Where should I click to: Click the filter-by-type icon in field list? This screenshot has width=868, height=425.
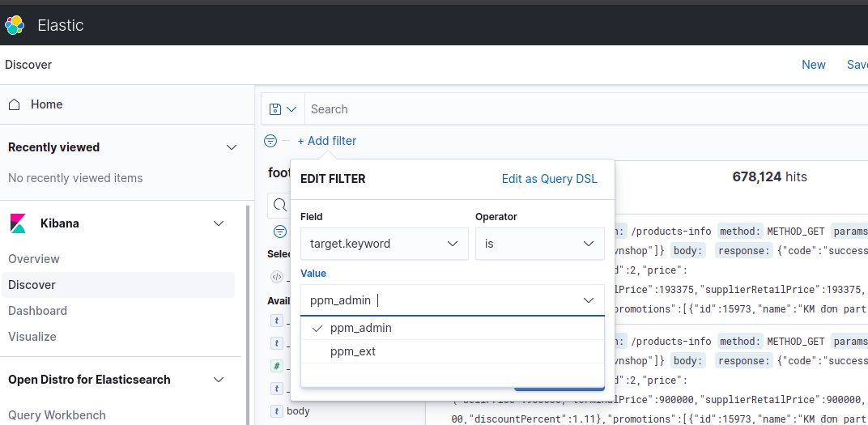[x=281, y=232]
